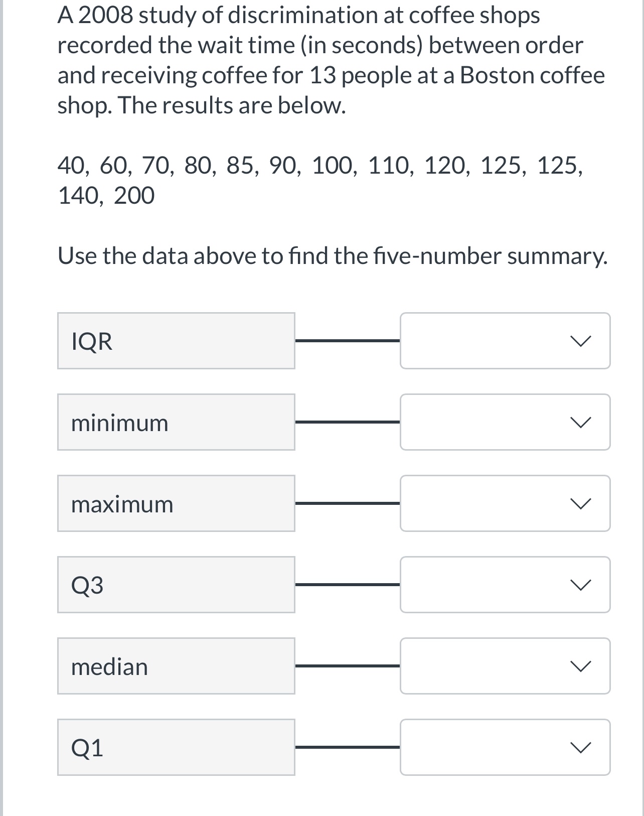Image resolution: width=644 pixels, height=816 pixels.
Task: Click the five-number summary instruction text
Action: pyautogui.click(x=333, y=256)
